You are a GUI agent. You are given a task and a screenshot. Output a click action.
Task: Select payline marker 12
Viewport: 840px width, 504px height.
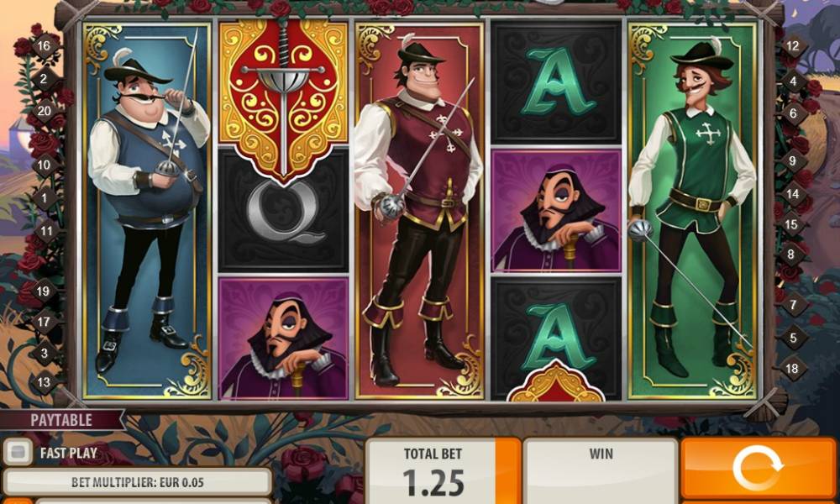click(794, 46)
